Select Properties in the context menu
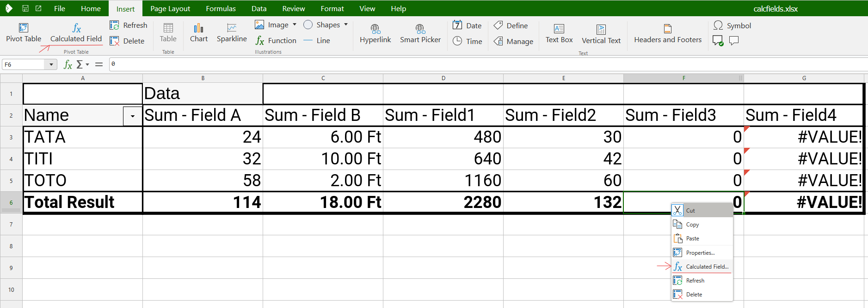 [700, 253]
